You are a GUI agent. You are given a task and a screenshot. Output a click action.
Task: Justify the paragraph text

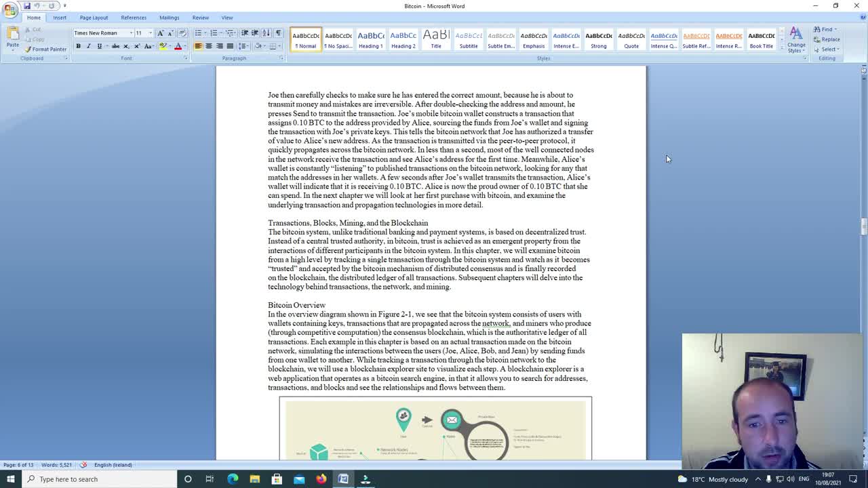tap(230, 46)
